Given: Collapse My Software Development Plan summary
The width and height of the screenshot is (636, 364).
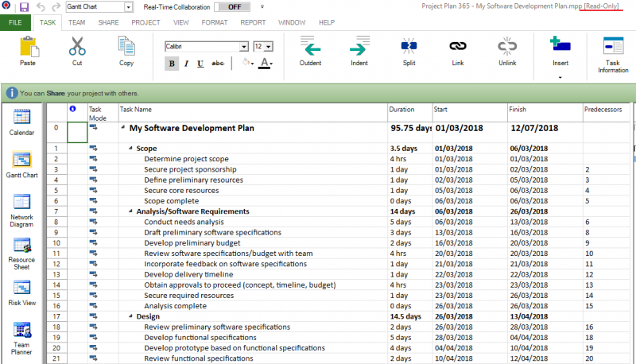Looking at the screenshot, I should [x=123, y=127].
